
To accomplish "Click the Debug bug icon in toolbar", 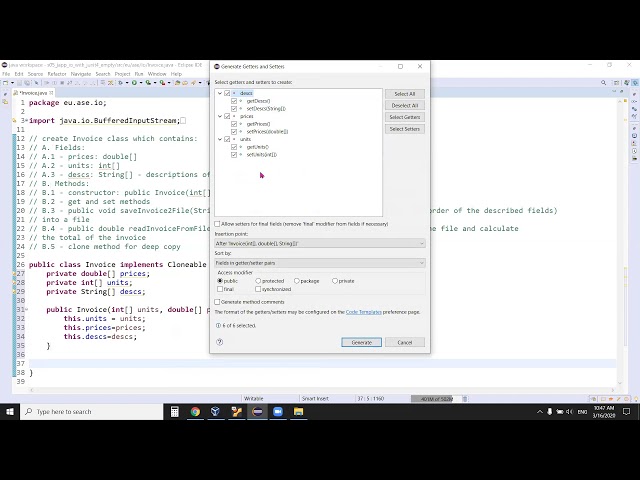I will (x=120, y=83).
